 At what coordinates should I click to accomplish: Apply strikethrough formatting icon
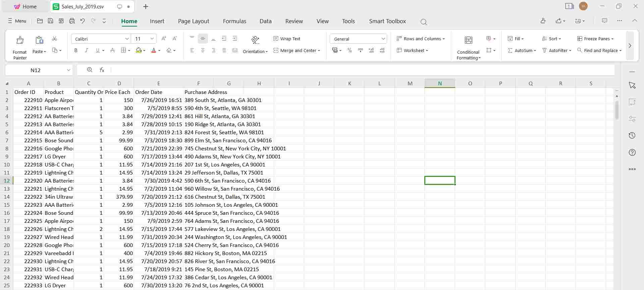coord(113,50)
